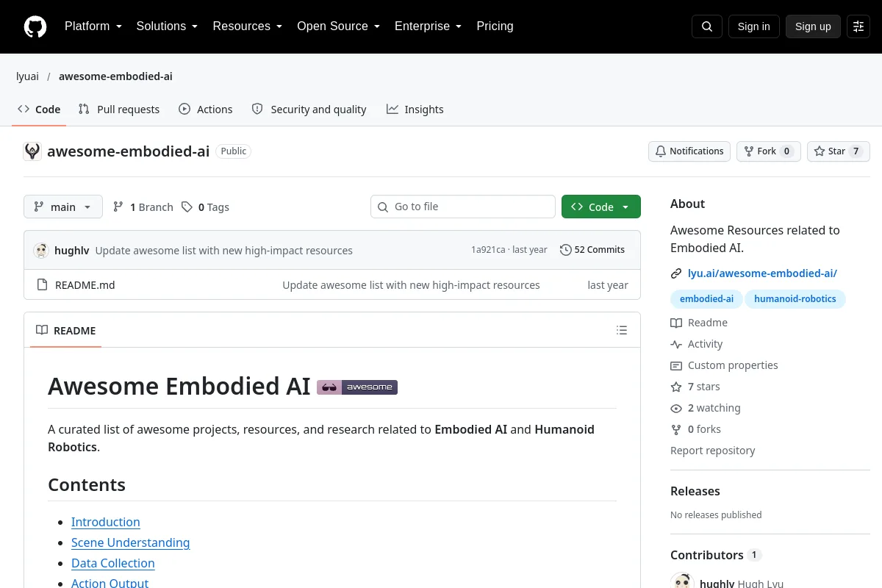This screenshot has width=882, height=588.
Task: Fork the repository with Fork button
Action: click(768, 151)
